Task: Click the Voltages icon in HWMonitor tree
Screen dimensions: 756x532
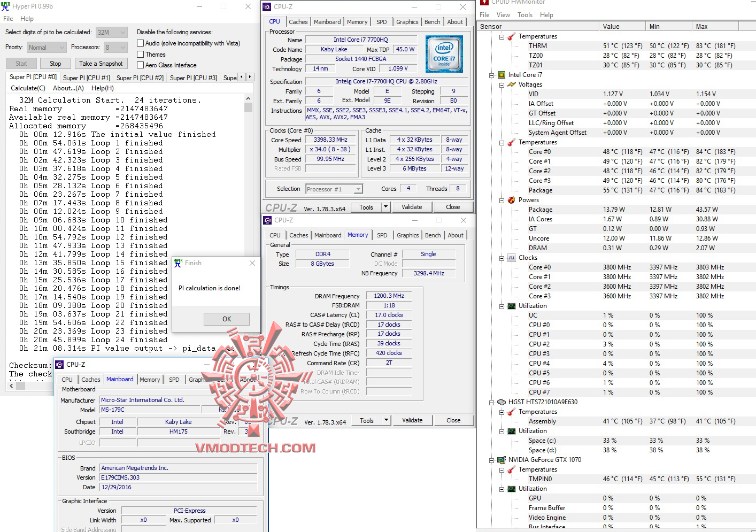Action: click(512, 84)
